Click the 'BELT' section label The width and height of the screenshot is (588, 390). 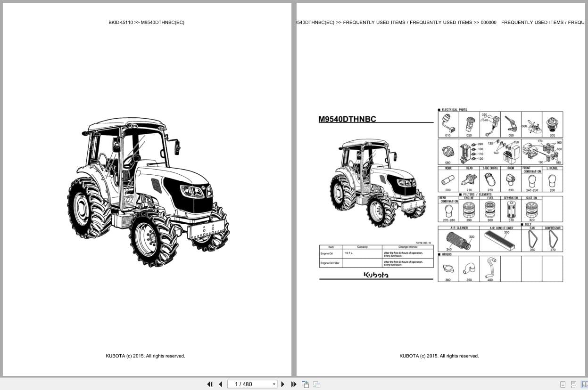[528, 224]
